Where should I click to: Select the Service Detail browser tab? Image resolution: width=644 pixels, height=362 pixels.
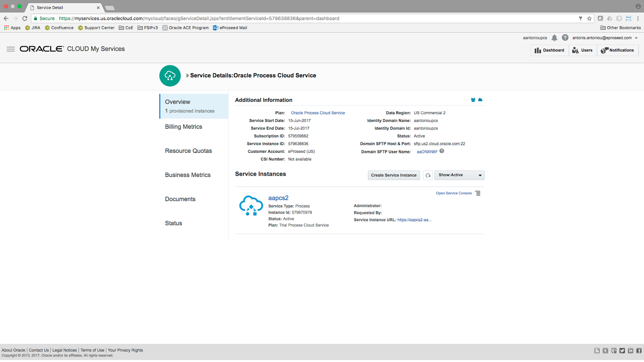pos(64,7)
